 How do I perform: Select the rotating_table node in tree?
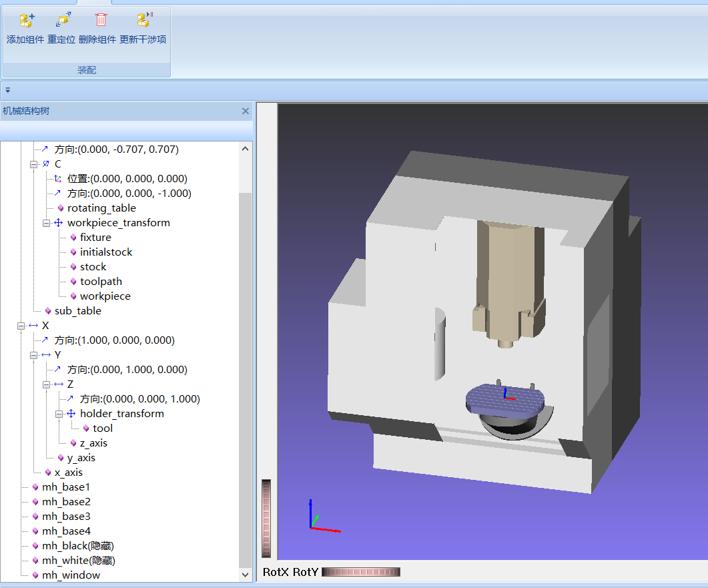pyautogui.click(x=101, y=208)
